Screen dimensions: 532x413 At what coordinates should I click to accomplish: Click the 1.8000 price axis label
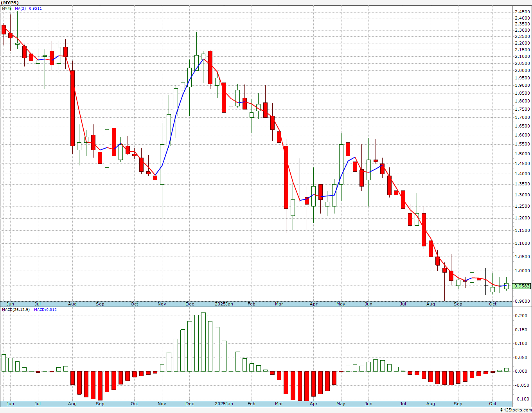pos(523,101)
